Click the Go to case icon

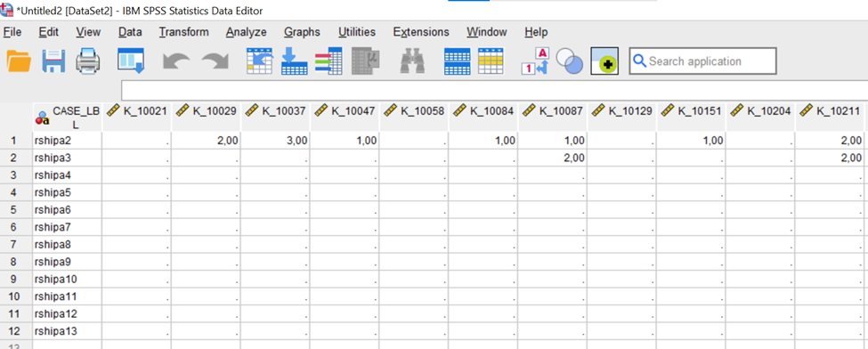coord(260,61)
